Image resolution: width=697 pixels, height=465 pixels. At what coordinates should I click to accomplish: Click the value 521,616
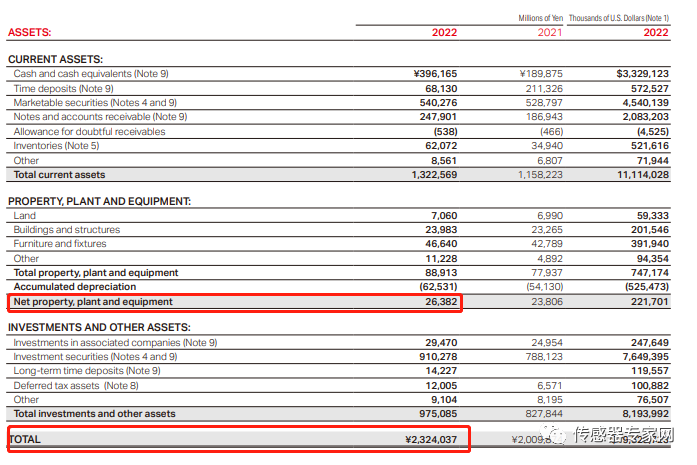click(x=649, y=146)
